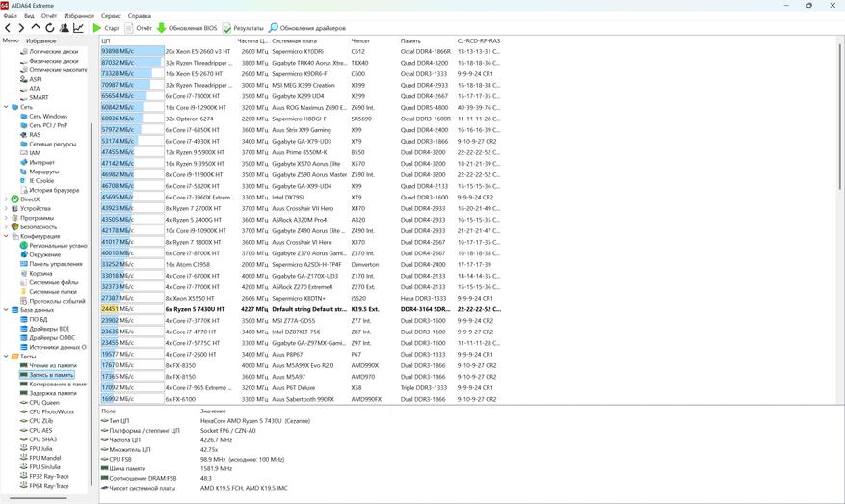Select Копирование в памяти test
This screenshot has width=845, height=504.
tap(53, 384)
